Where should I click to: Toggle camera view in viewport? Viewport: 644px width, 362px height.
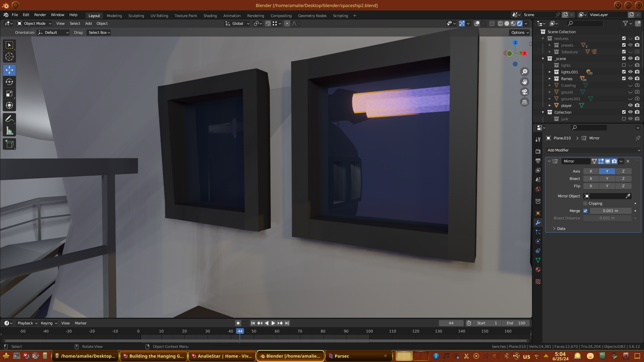click(x=525, y=92)
